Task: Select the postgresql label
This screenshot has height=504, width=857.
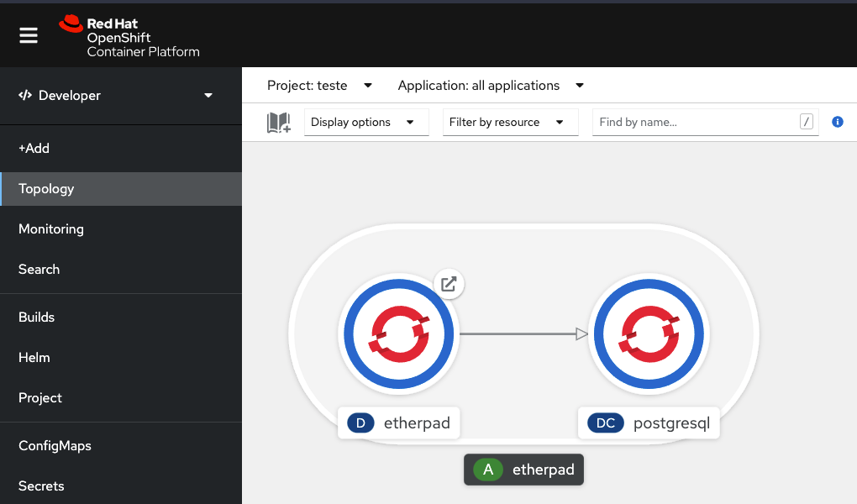Action: [649, 423]
